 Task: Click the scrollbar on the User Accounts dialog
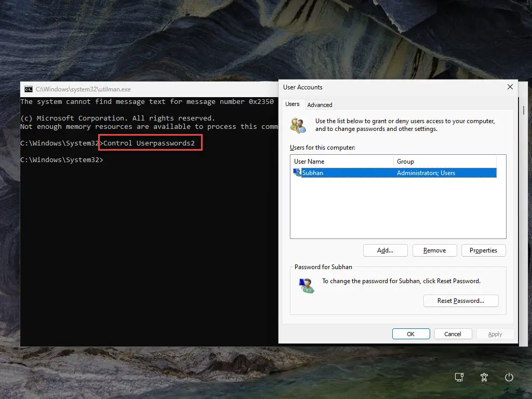coord(523,111)
